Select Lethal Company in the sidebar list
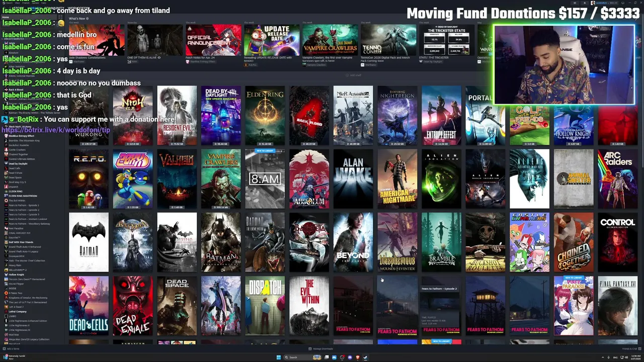Viewport: 644px width, 362px height. coord(18,311)
